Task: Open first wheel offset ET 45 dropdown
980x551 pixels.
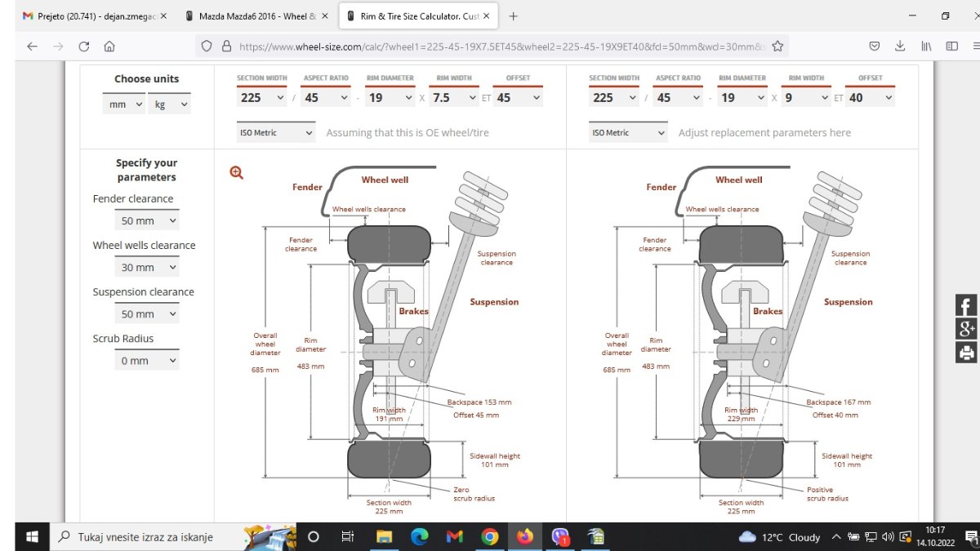Action: coord(519,97)
